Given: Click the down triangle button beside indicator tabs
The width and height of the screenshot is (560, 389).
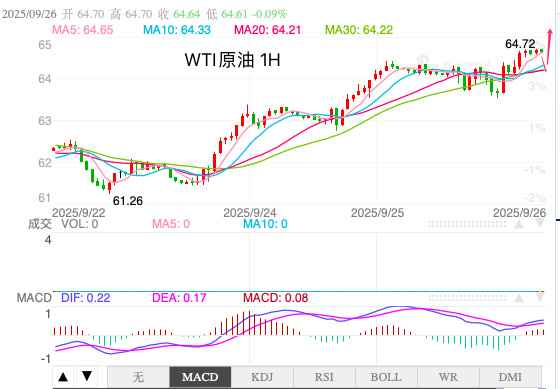Looking at the screenshot, I should (87, 376).
